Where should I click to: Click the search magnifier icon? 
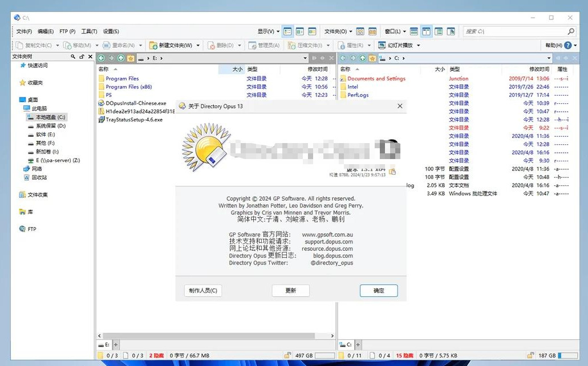(x=571, y=31)
